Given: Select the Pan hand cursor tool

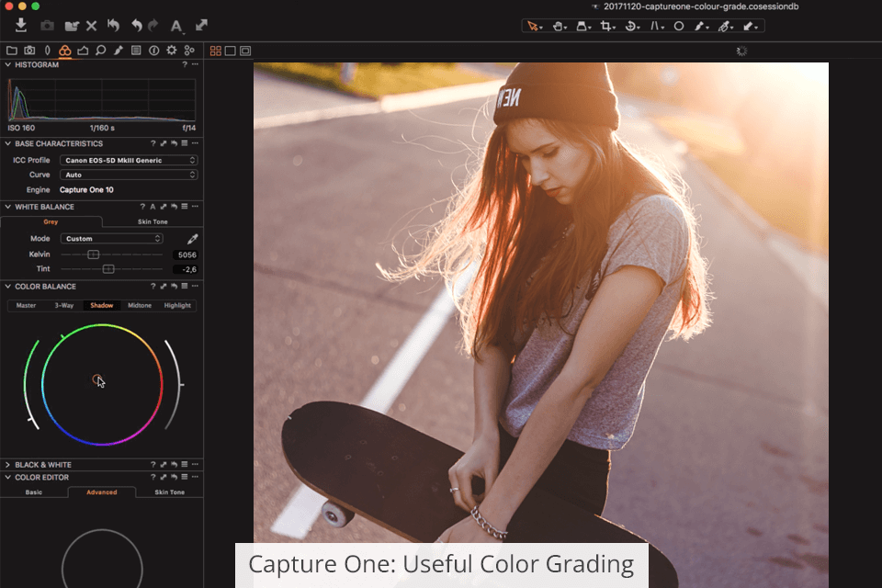Looking at the screenshot, I should (x=558, y=27).
